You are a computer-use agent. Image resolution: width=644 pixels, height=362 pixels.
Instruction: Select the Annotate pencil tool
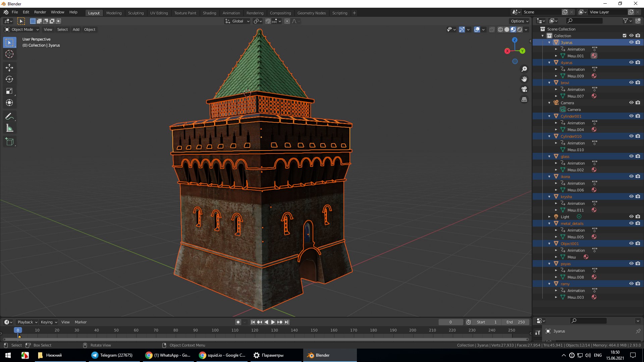9,116
